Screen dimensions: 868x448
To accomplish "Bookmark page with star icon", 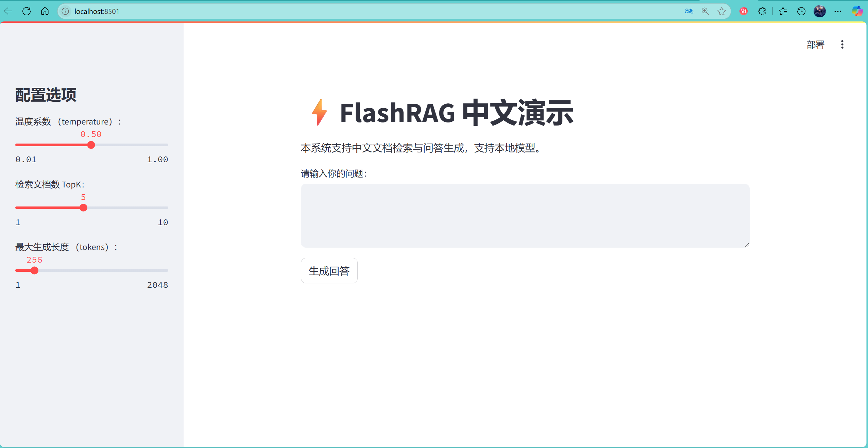I will [x=721, y=11].
